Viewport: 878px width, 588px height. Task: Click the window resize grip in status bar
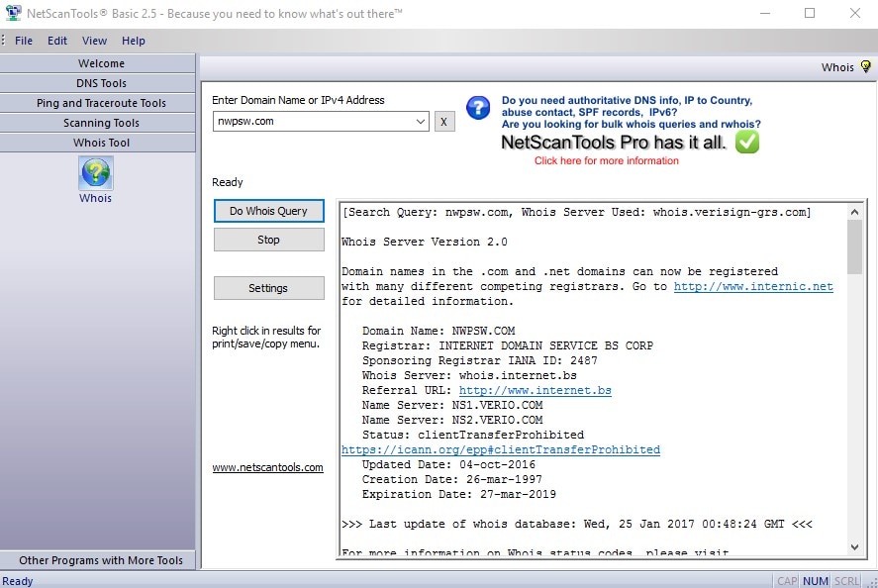[x=872, y=582]
